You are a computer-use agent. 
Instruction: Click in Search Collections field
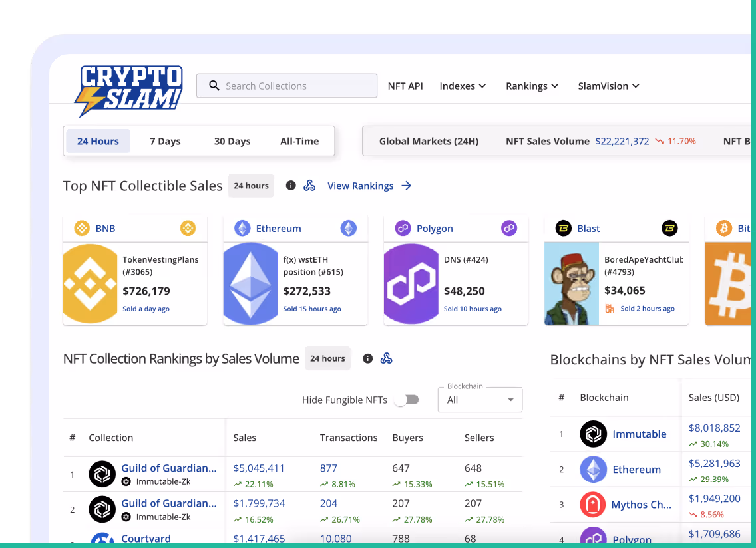click(287, 86)
